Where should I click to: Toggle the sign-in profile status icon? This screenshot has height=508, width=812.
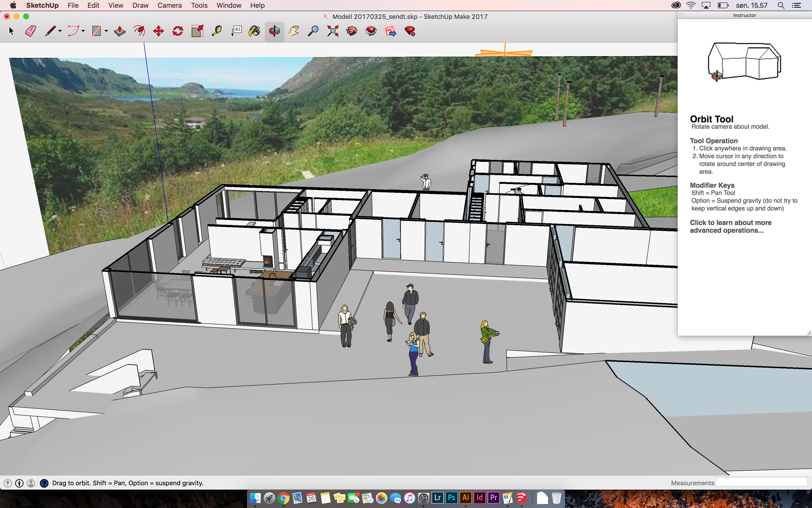tap(31, 483)
